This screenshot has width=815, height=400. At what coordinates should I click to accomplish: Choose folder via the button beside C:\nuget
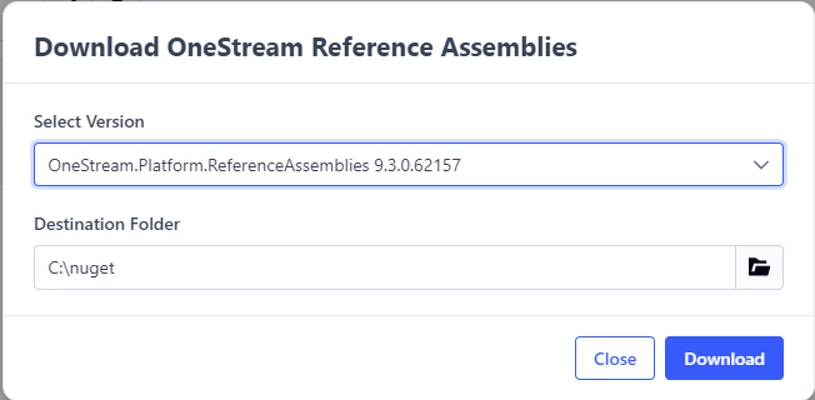(759, 268)
